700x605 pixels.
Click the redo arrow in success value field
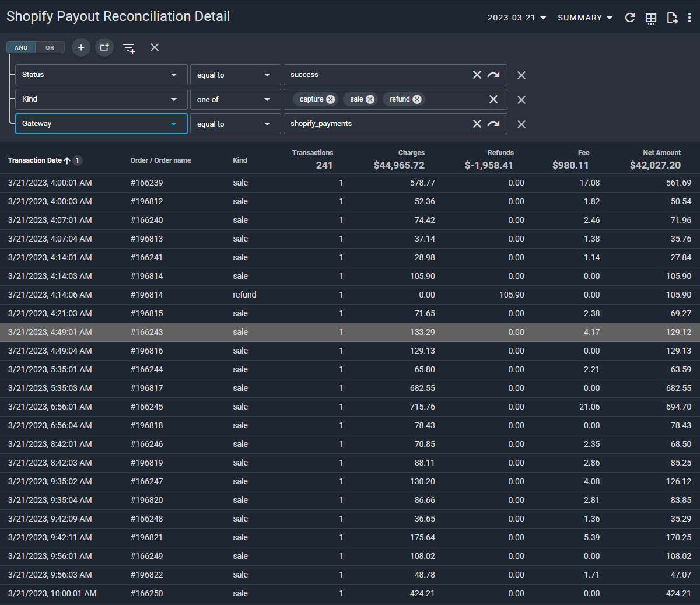click(494, 75)
